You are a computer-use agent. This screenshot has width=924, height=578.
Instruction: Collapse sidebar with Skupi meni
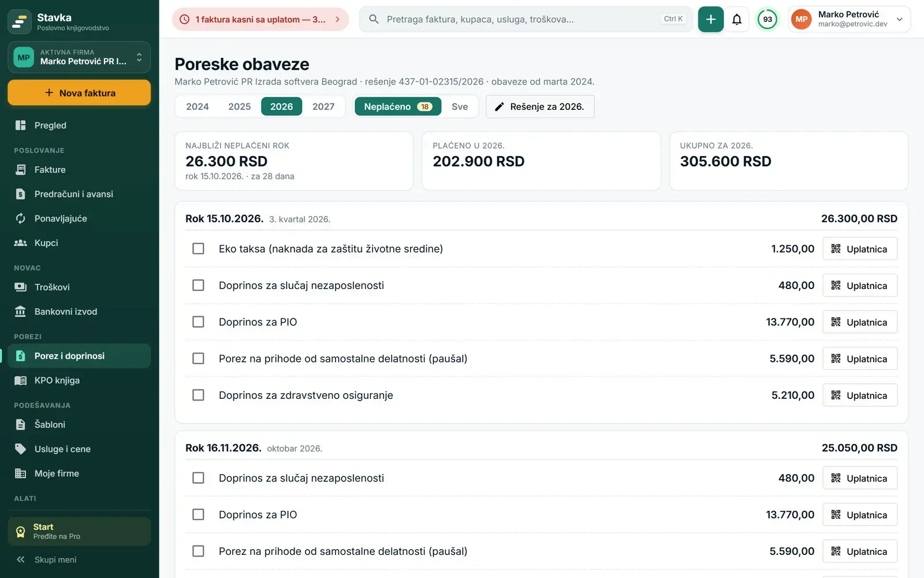tap(79, 560)
